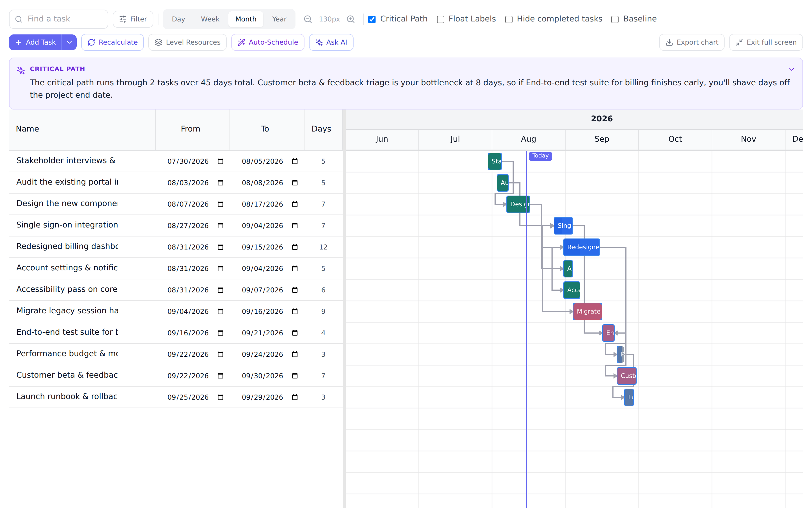Select the Launch runbook task name

[67, 397]
